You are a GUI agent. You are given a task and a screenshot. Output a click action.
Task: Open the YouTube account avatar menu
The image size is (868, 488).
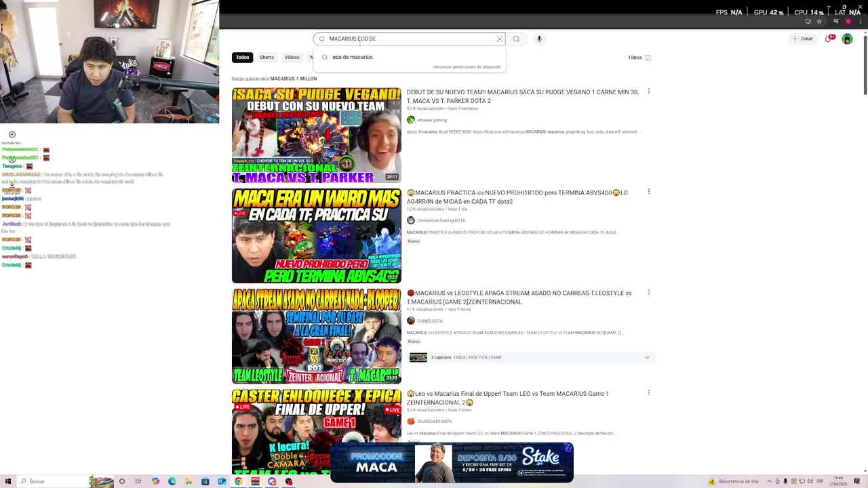847,39
